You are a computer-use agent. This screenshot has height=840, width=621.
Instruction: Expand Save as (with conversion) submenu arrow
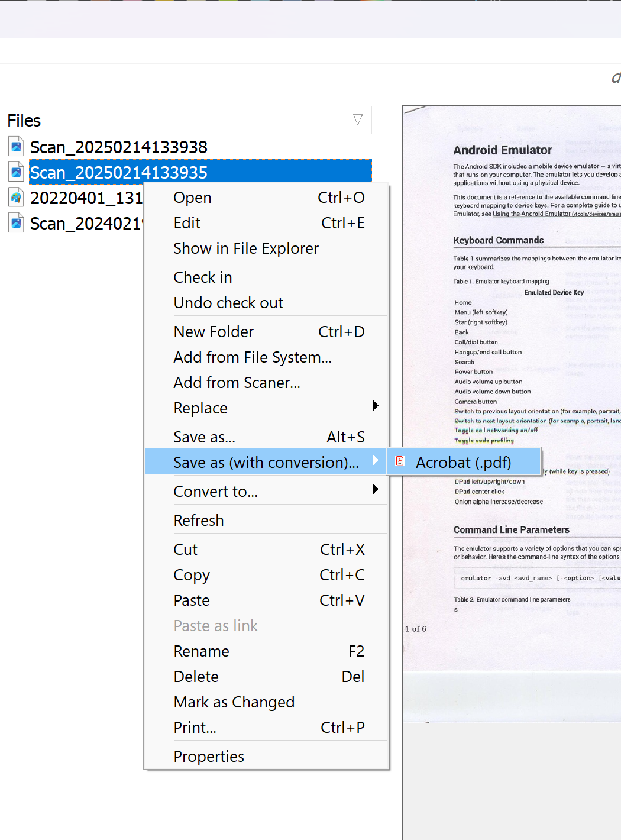[x=376, y=460]
